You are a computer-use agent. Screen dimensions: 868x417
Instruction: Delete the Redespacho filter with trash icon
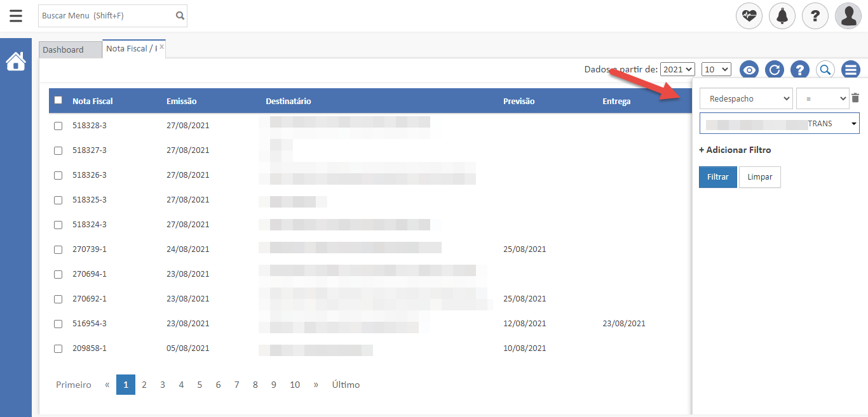point(855,98)
